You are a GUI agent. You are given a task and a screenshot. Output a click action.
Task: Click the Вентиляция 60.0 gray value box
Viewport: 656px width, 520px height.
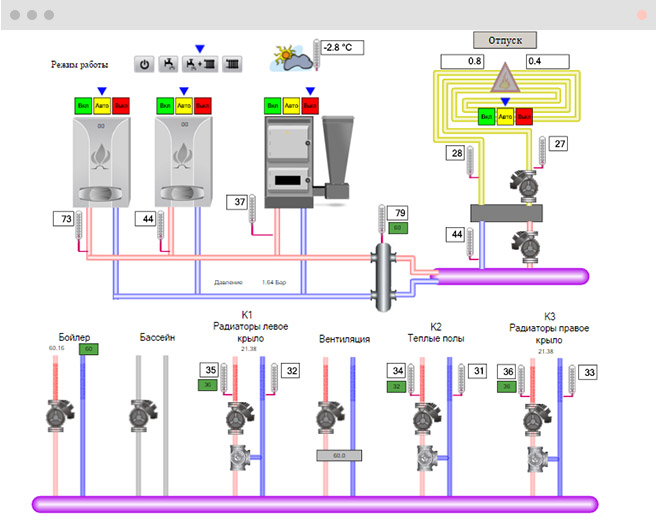point(339,455)
